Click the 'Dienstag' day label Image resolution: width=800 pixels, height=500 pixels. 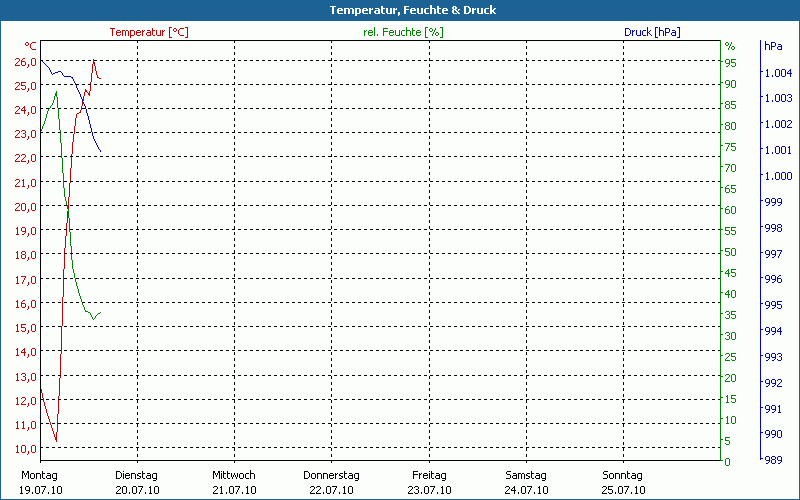(x=136, y=476)
